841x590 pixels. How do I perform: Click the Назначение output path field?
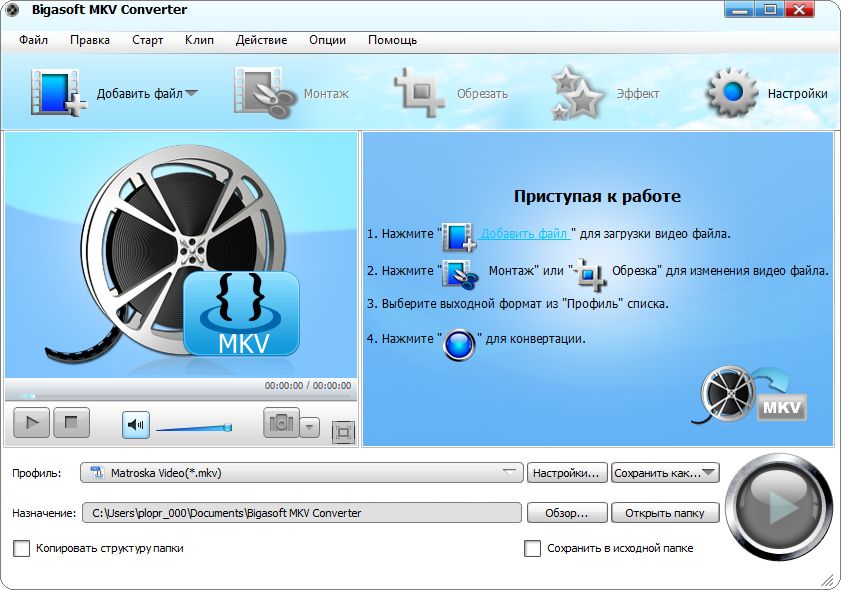point(301,513)
